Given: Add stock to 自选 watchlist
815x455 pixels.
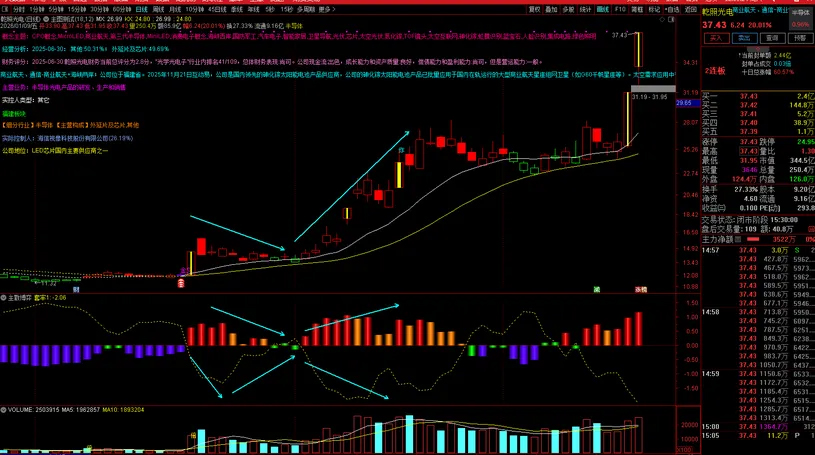Looking at the screenshot, I should coord(673,9).
